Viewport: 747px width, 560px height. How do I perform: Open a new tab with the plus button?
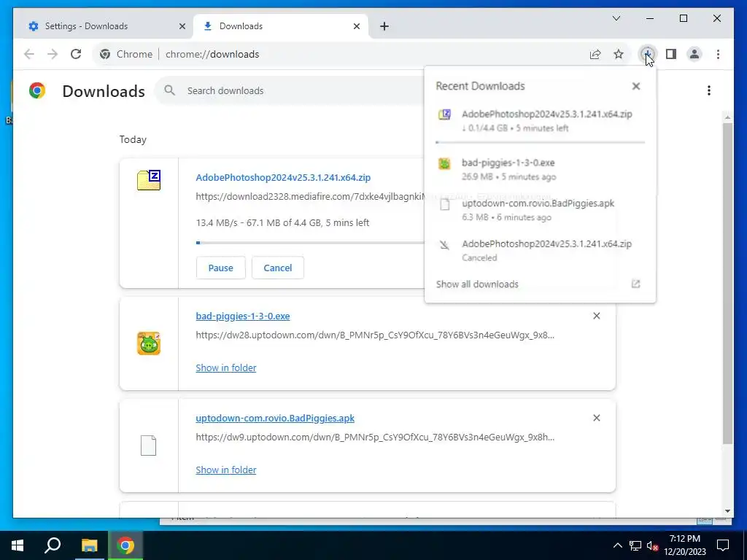point(384,27)
